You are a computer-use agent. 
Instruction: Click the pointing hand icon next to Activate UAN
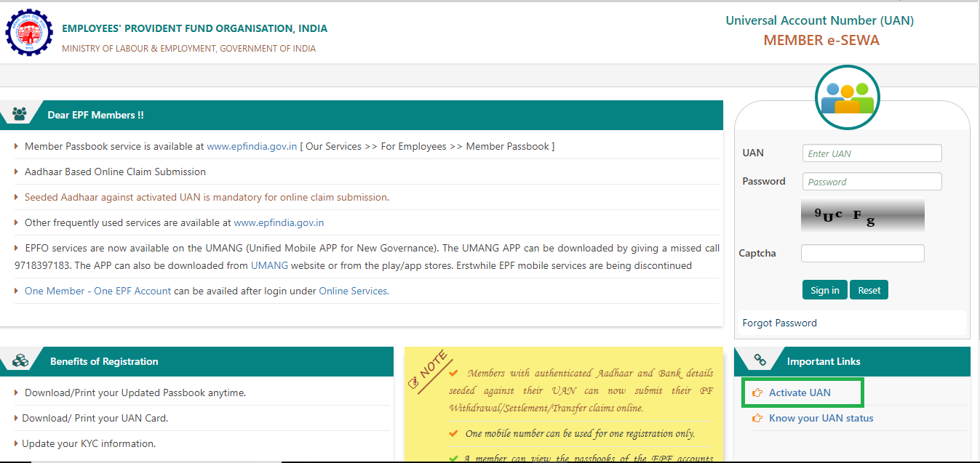point(757,392)
